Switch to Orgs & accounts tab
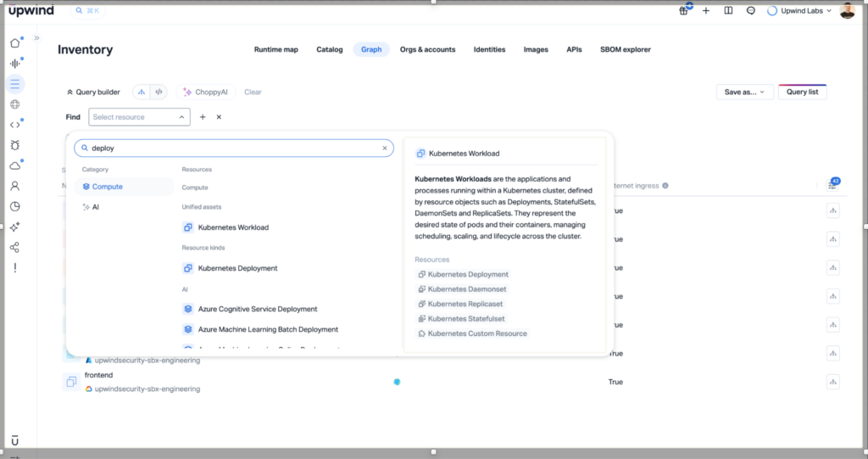This screenshot has width=868, height=459. (x=427, y=49)
